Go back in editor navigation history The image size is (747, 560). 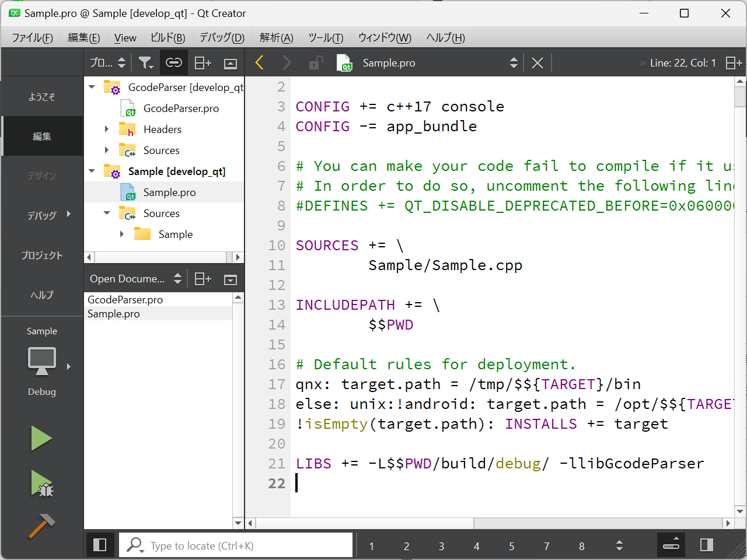tap(260, 62)
